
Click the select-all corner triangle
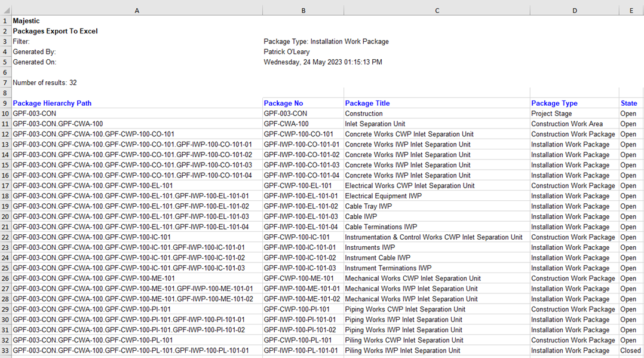6,10
